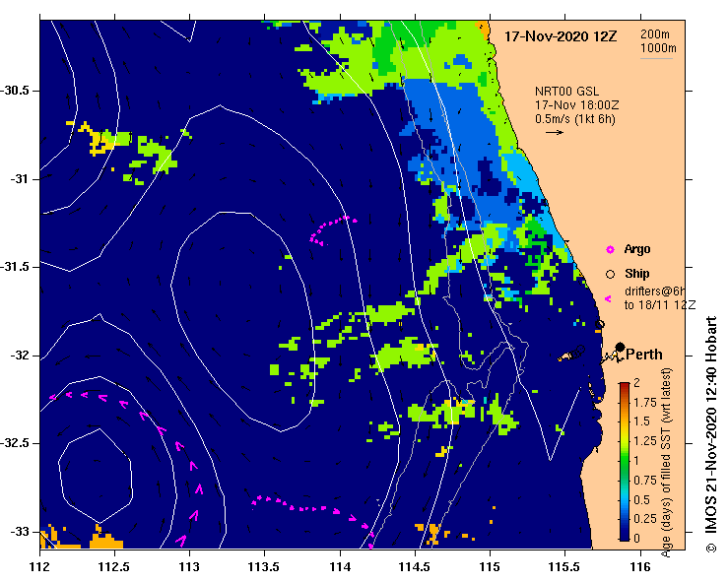Click the 0.5m/s (1kt 6h) text
This screenshot has width=728, height=583.
tap(575, 119)
